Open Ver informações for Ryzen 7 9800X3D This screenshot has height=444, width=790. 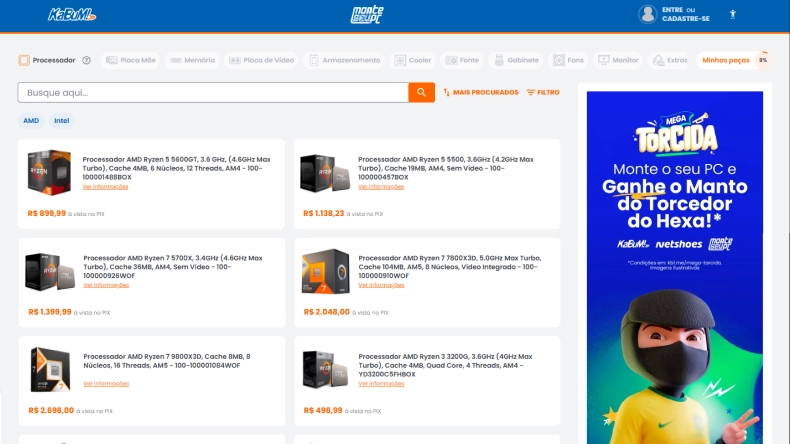coord(106,384)
